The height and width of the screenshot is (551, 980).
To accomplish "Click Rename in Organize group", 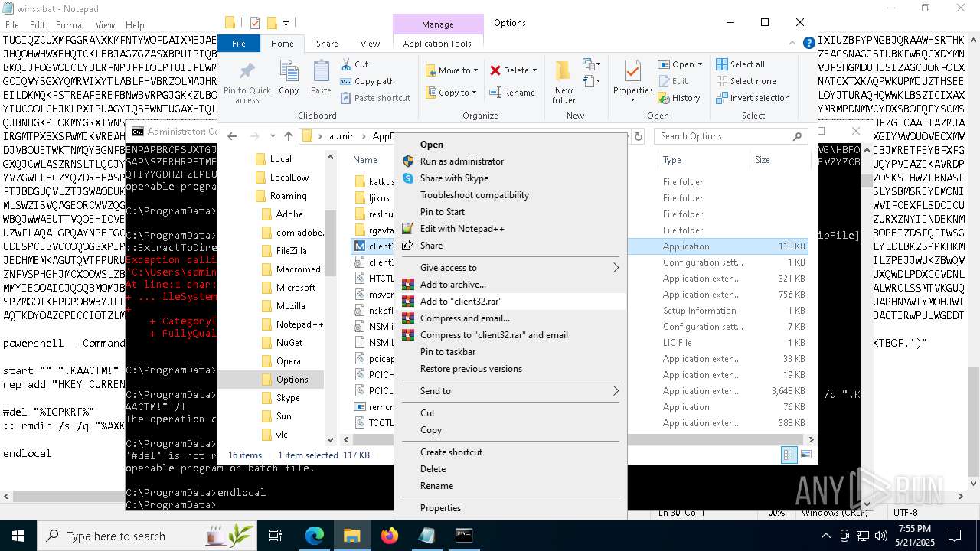I will point(512,93).
